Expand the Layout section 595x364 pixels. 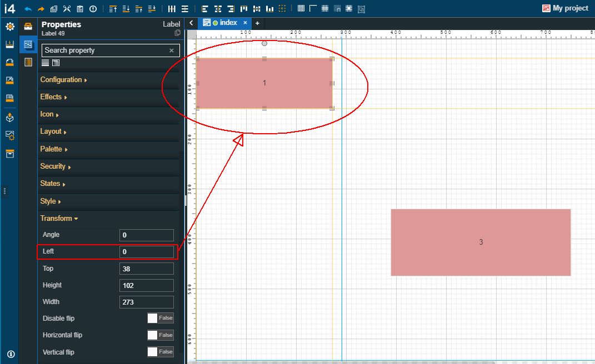click(x=53, y=132)
